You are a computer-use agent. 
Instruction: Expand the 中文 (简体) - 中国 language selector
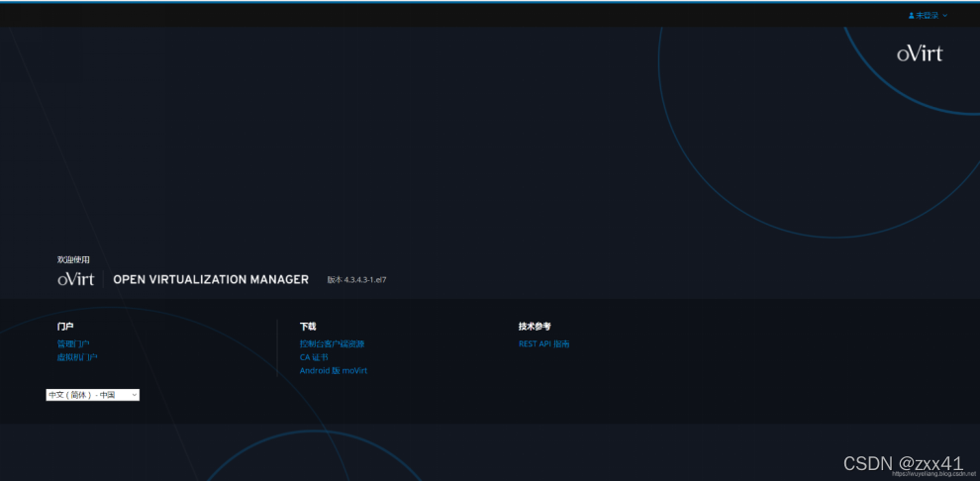(92, 395)
